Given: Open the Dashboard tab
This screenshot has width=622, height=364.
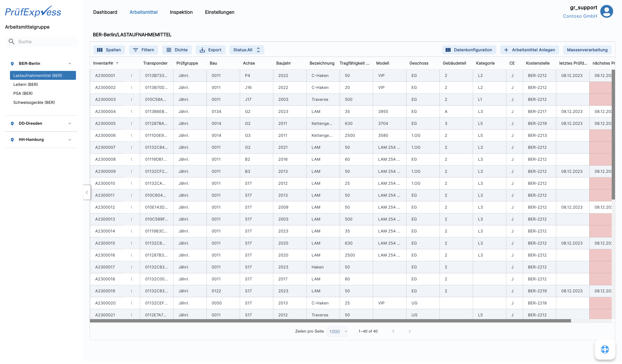Looking at the screenshot, I should pyautogui.click(x=105, y=12).
